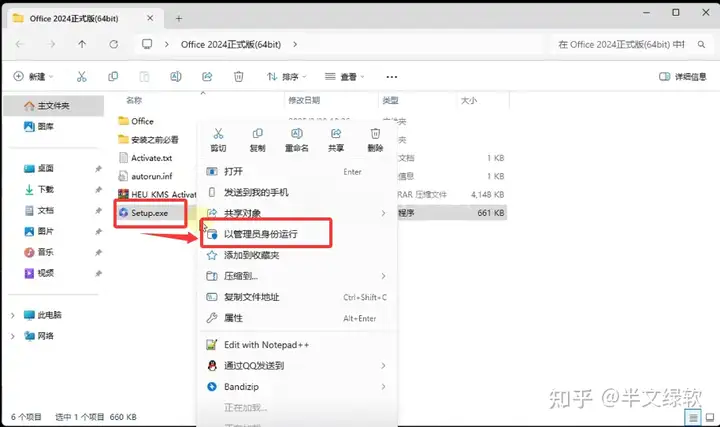
Task: Click the Cut icon in the toolbar
Action: [82, 77]
